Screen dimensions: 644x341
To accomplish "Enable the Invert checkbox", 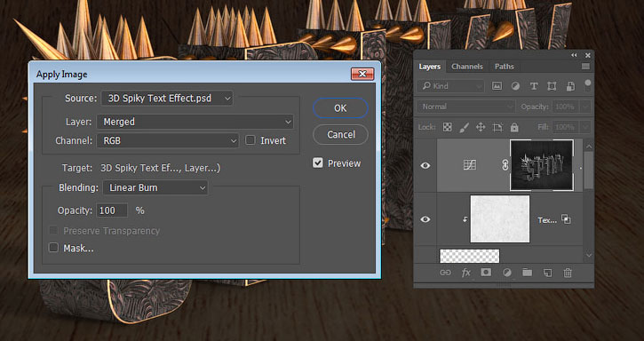I will [250, 140].
